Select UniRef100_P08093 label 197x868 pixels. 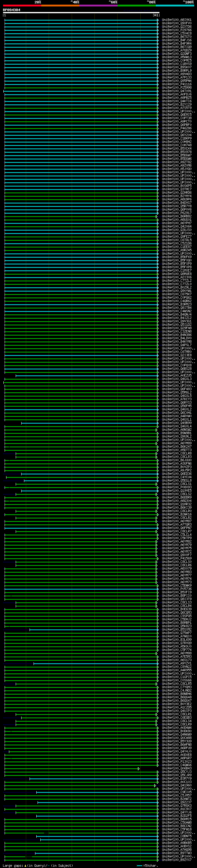pos(177,487)
